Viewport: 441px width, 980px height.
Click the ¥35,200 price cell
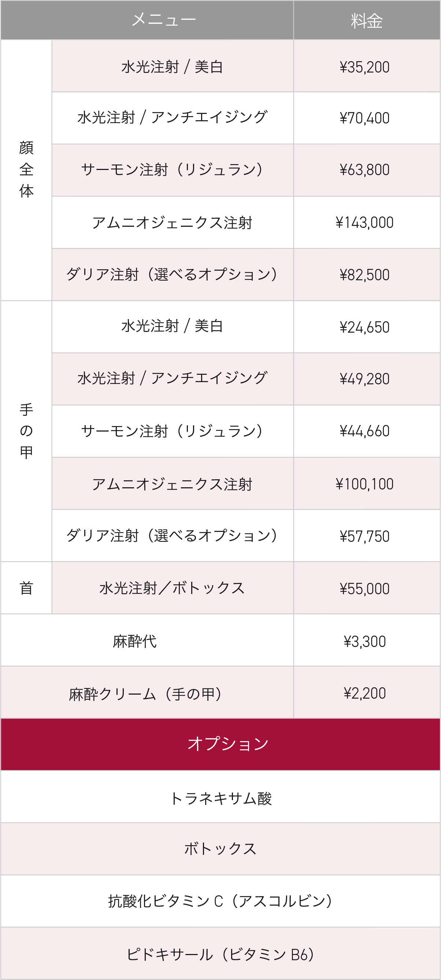tap(364, 67)
